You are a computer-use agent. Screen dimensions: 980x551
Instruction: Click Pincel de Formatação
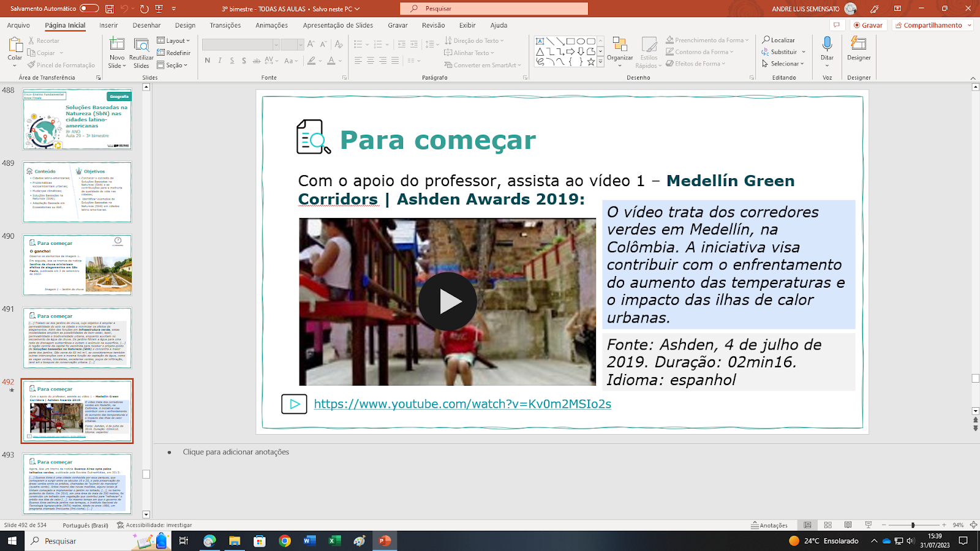(61, 65)
